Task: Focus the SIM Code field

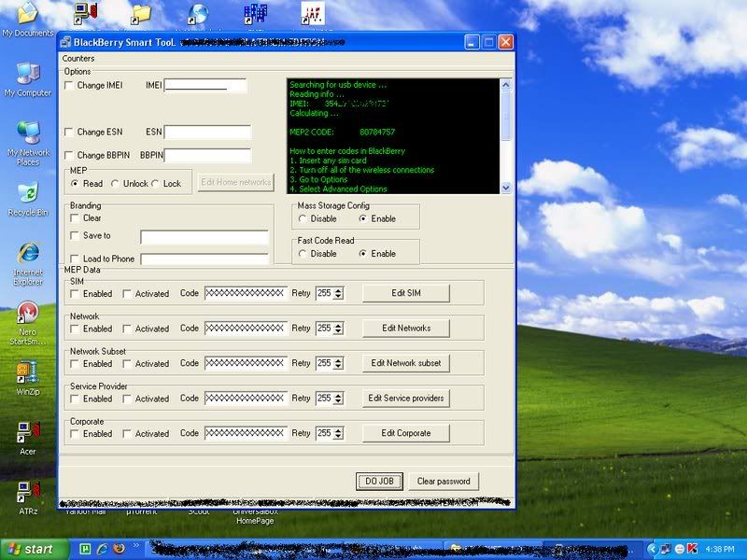Action: (247, 293)
